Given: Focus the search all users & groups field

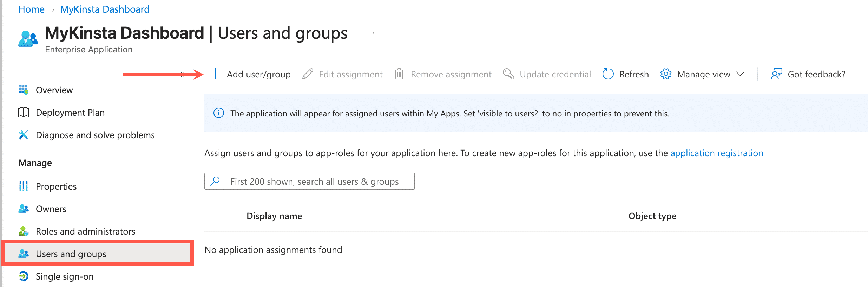Looking at the screenshot, I should tap(314, 181).
